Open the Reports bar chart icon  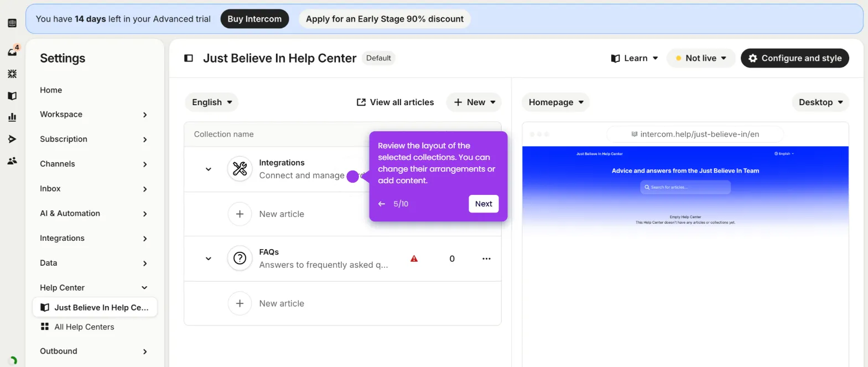12,117
